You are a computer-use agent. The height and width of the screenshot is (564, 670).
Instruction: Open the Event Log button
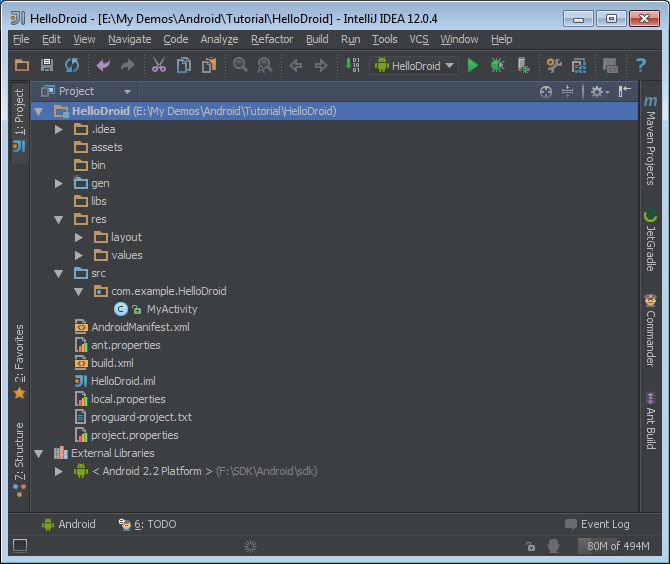[x=597, y=524]
